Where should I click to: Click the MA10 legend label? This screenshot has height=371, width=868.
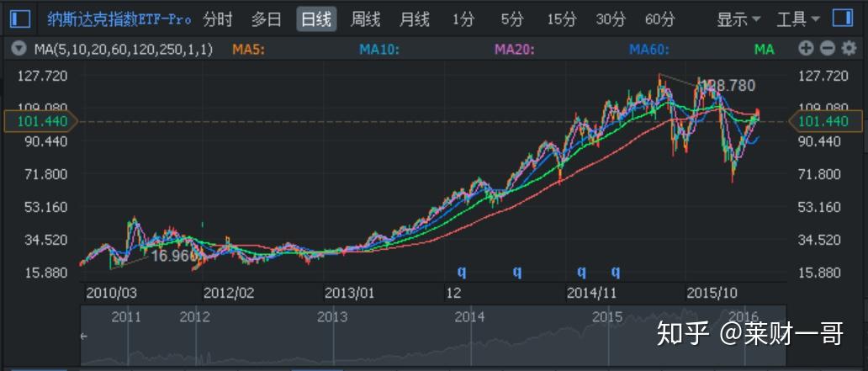pos(379,50)
